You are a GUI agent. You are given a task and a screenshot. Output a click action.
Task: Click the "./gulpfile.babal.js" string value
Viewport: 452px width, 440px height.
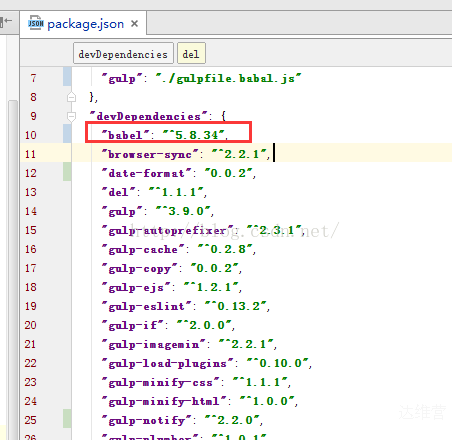(x=228, y=78)
